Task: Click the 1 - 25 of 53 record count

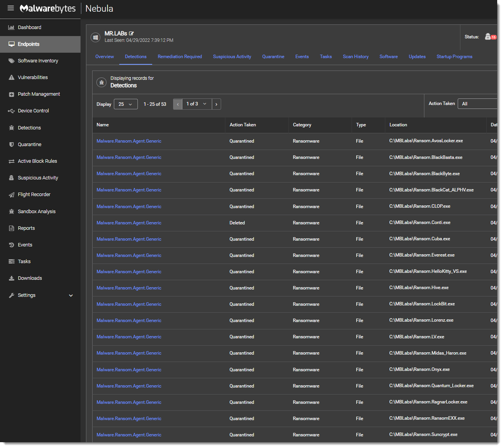Action: pos(155,104)
